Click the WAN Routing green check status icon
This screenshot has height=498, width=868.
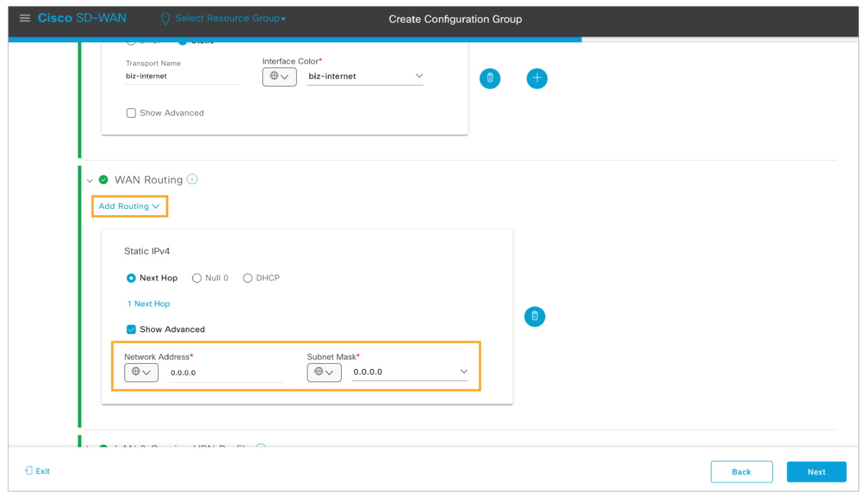coord(104,180)
